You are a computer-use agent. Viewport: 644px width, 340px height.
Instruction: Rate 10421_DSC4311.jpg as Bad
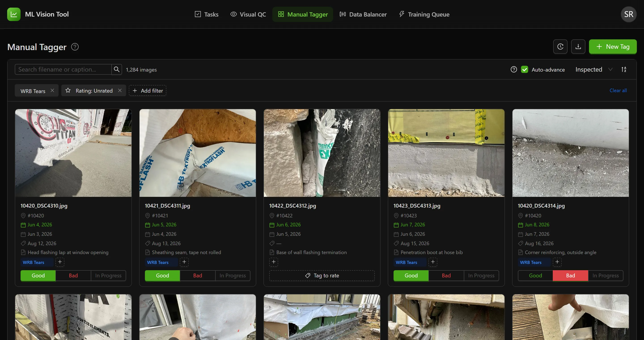(x=197, y=276)
